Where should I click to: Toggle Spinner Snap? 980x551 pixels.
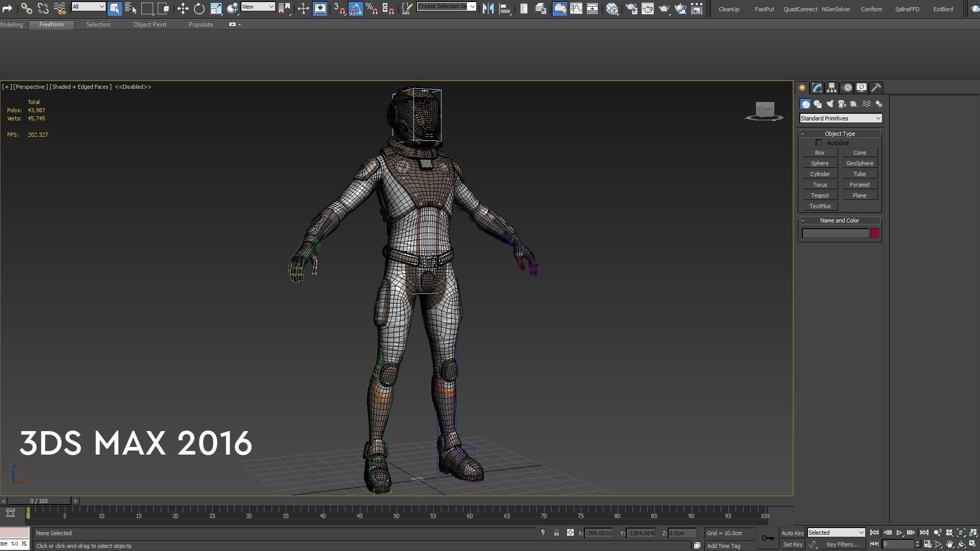click(388, 8)
